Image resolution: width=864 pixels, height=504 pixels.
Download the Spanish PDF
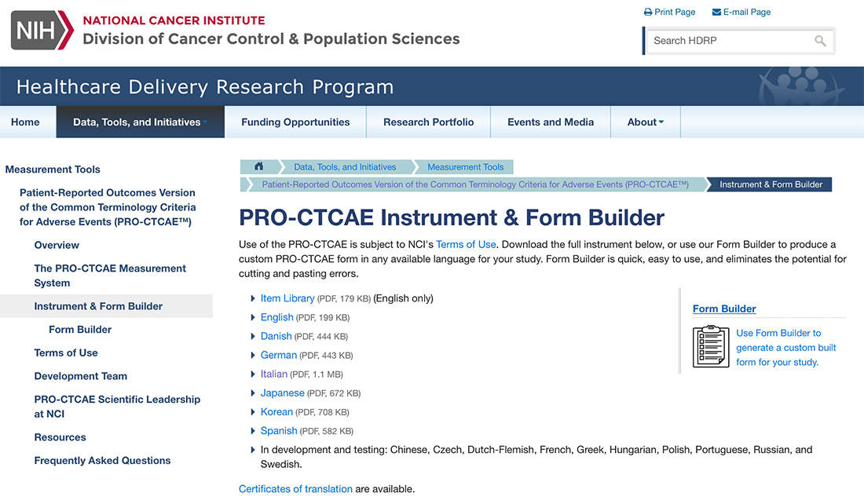(279, 431)
